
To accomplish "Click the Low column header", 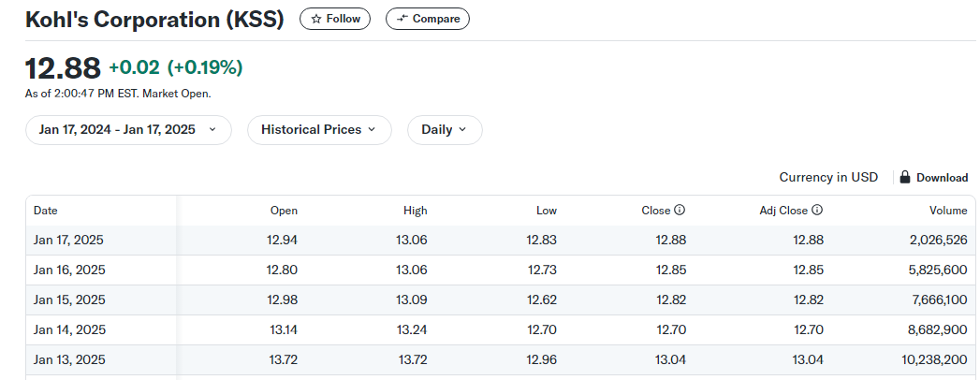I will tap(547, 211).
